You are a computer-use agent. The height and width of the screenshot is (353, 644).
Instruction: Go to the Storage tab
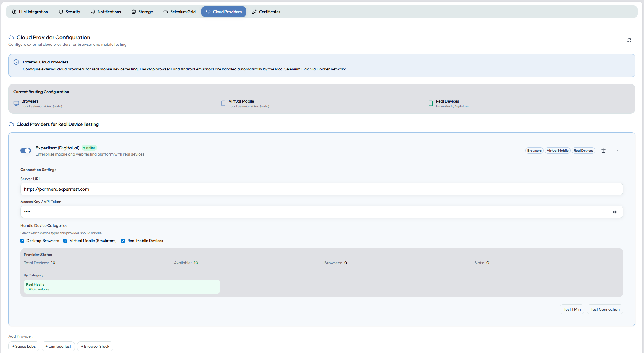coord(142,12)
